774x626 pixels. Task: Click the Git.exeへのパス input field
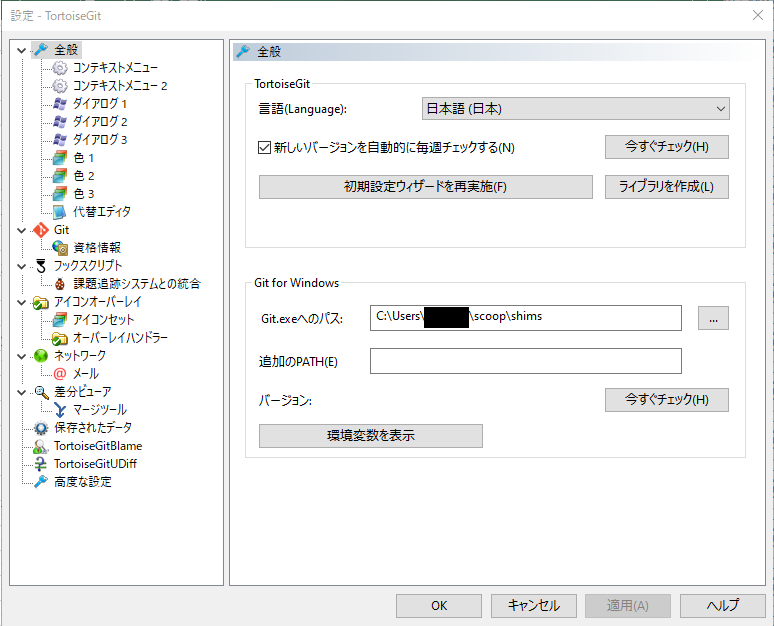(526, 318)
